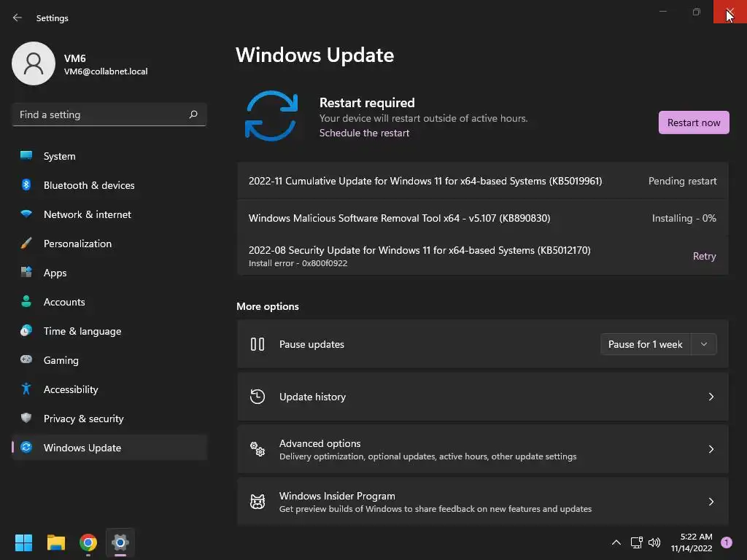
Task: Click the search magnifier in Find a setting
Action: pyautogui.click(x=193, y=114)
